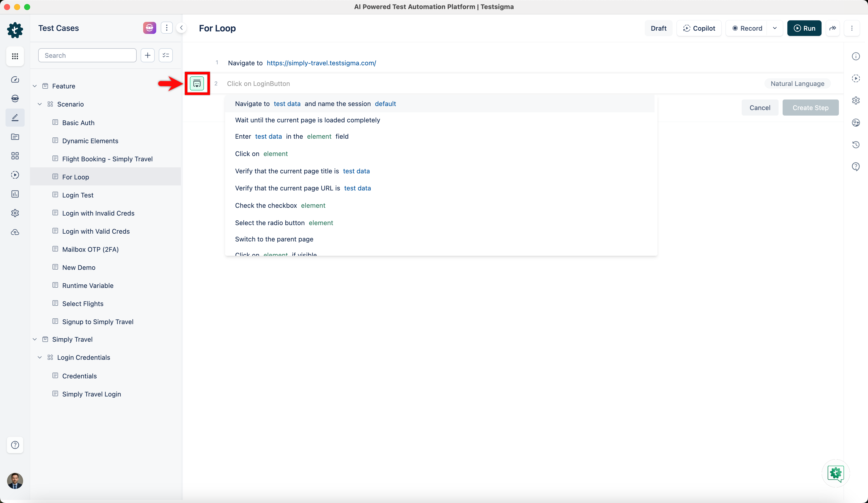The height and width of the screenshot is (503, 868).
Task: Collapse the Feature tree folder
Action: click(x=35, y=86)
